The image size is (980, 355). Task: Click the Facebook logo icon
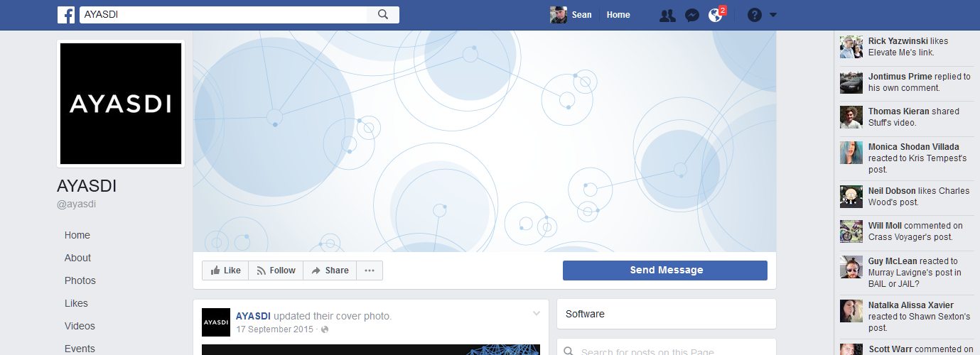tap(67, 14)
